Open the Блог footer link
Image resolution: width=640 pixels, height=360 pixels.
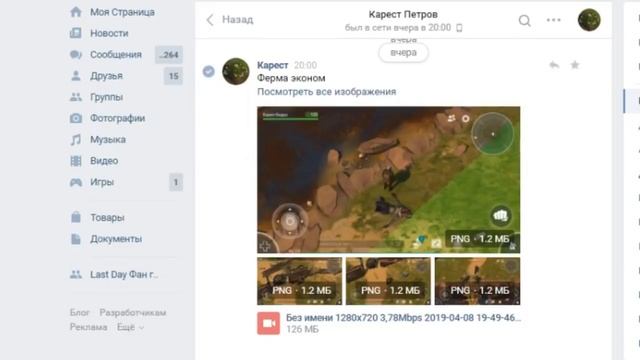[79, 313]
